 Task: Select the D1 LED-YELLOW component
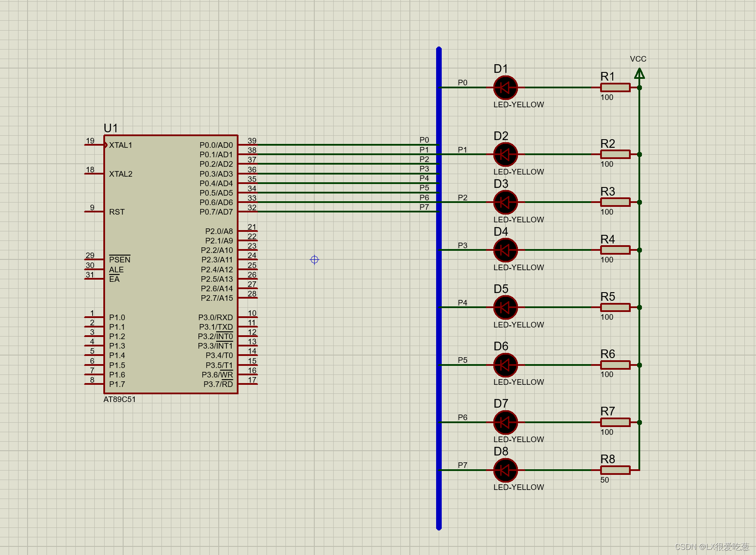505,87
